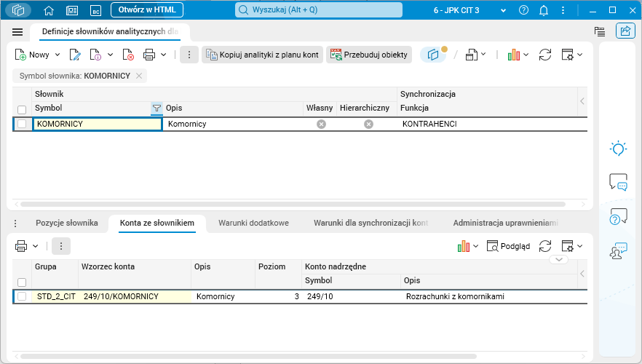Toggle the cube panel switch with orange dot
This screenshot has width=642, height=364.
pyautogui.click(x=434, y=55)
